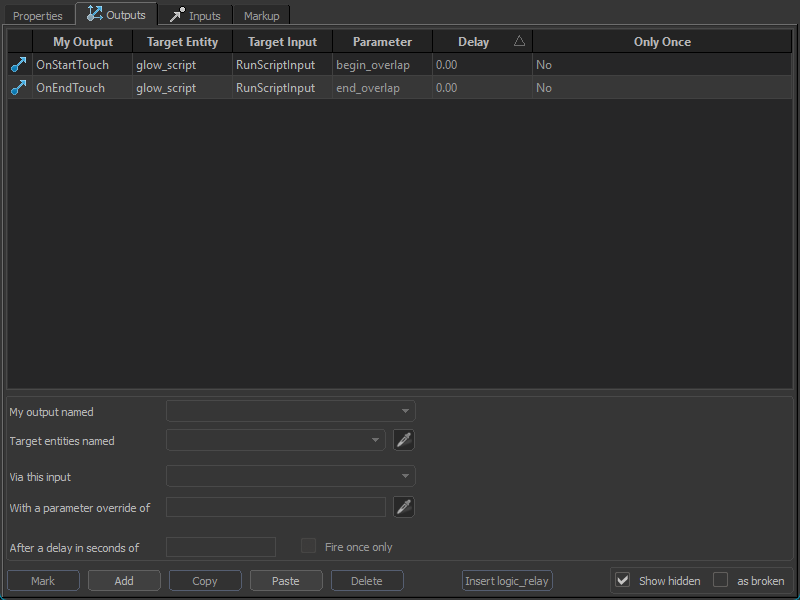Open the Via this input dropdown
This screenshot has height=600, width=800.
(x=290, y=477)
